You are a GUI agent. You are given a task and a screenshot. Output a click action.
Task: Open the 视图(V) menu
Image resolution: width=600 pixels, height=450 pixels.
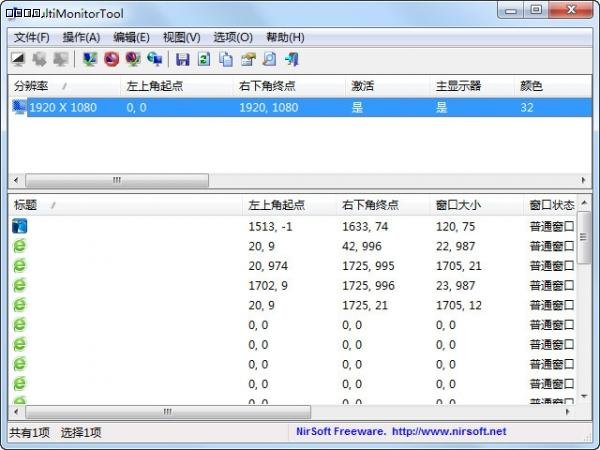[x=182, y=38]
